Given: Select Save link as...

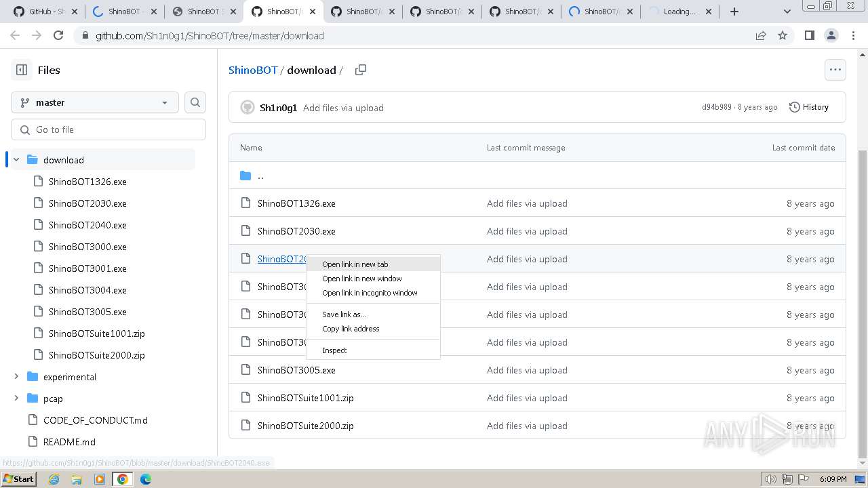Looking at the screenshot, I should point(373,314).
